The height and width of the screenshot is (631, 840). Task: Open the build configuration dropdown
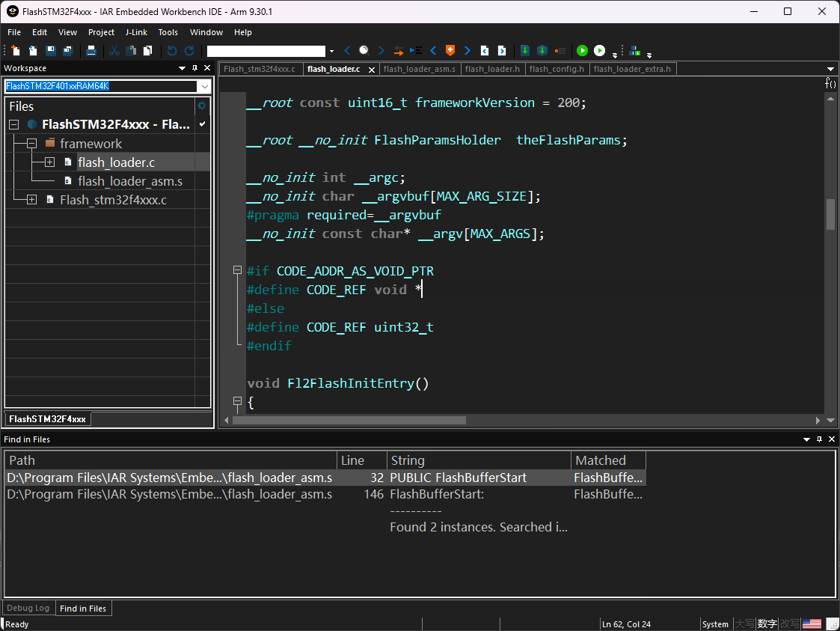tap(204, 86)
